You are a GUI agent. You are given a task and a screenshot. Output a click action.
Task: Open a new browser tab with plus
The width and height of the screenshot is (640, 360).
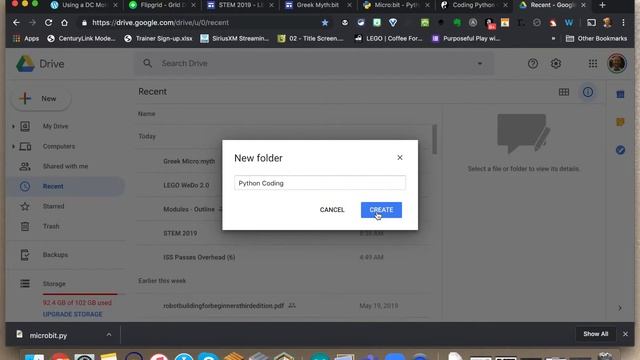click(x=602, y=5)
